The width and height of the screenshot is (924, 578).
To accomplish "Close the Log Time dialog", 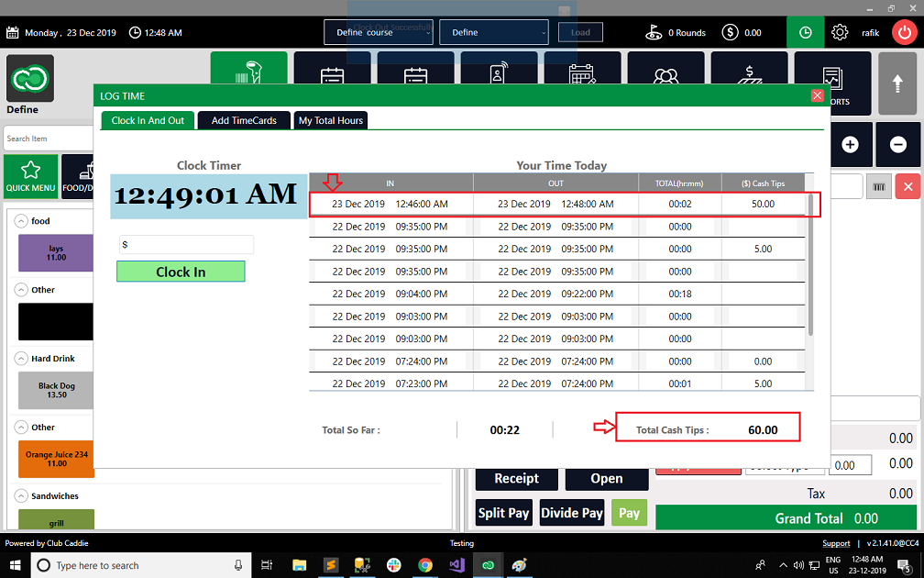I will coord(817,95).
